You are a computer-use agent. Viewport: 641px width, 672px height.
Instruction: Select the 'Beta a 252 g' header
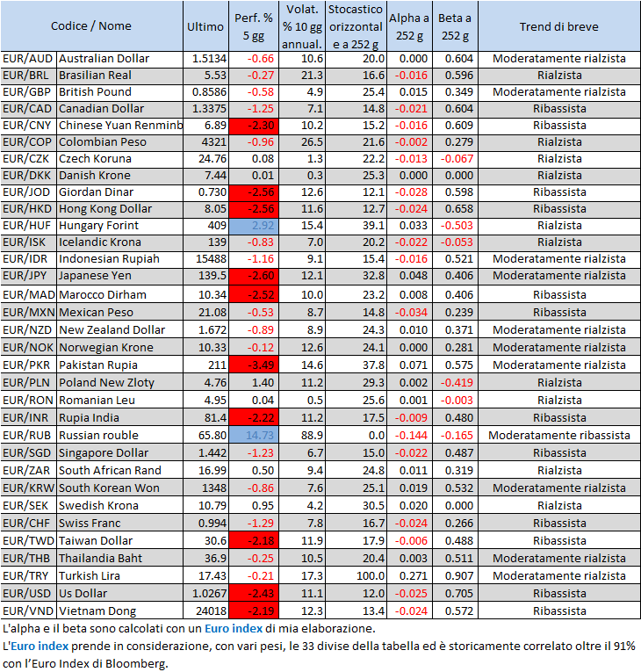pyautogui.click(x=455, y=26)
